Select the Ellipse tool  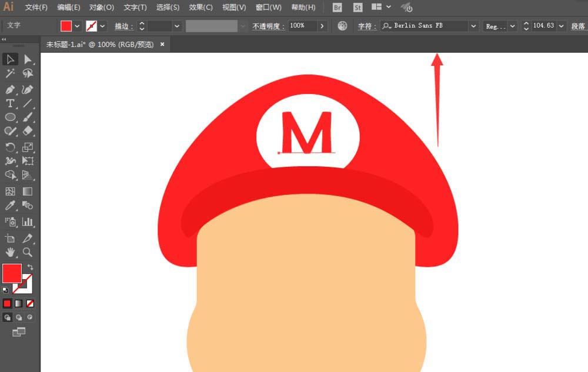click(10, 118)
